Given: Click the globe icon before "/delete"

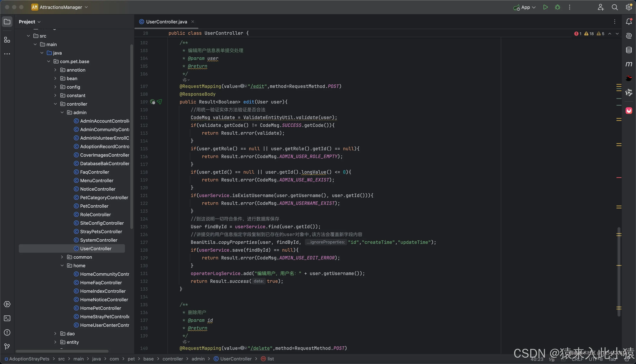Looking at the screenshot, I should 242,348.
